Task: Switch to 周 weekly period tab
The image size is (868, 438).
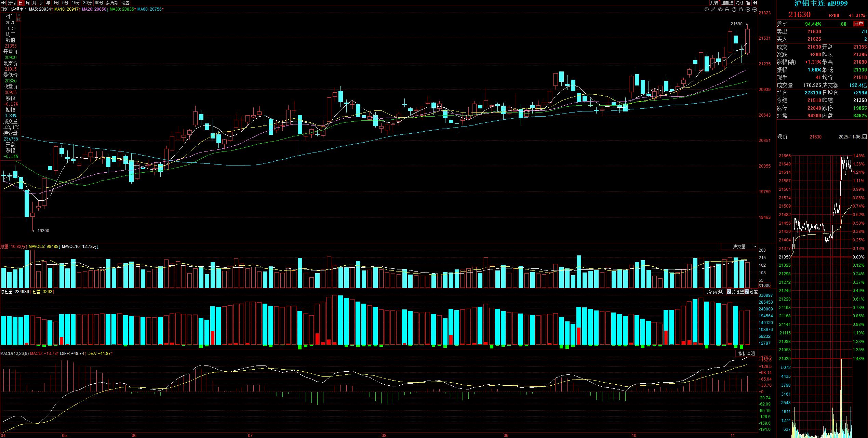Action: [28, 3]
